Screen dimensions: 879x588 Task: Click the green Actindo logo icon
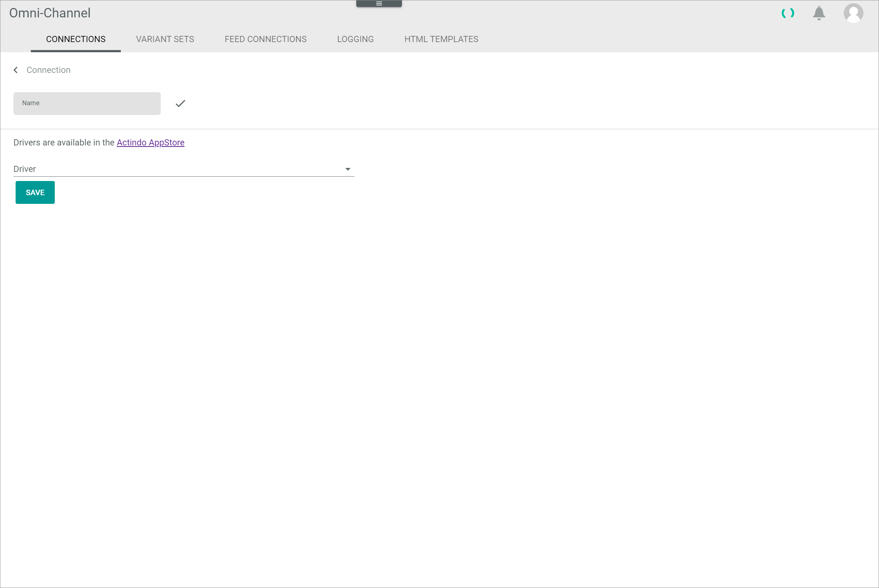coord(788,13)
